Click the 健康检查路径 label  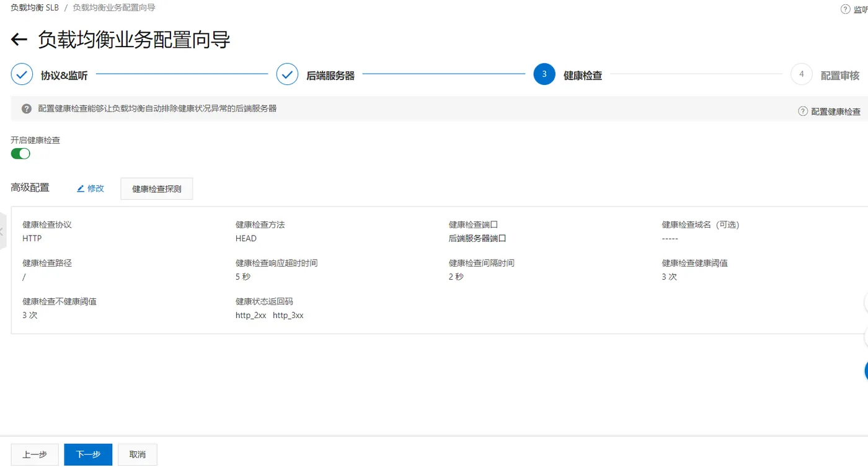tap(47, 263)
